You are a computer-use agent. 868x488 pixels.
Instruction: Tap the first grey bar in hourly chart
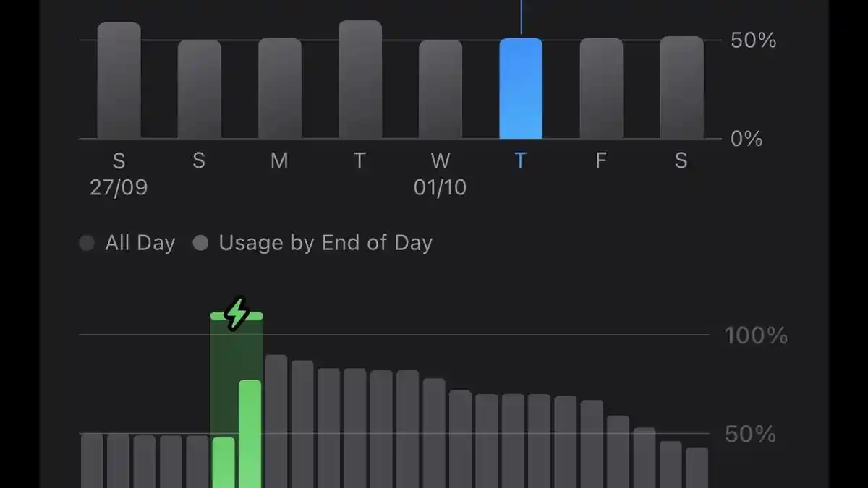[92, 461]
